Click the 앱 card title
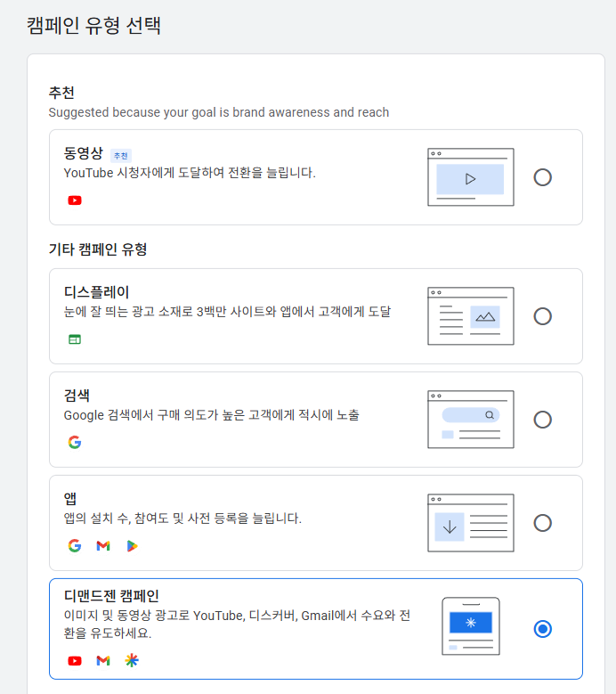Screen dimensions: 616x694 coord(70,499)
